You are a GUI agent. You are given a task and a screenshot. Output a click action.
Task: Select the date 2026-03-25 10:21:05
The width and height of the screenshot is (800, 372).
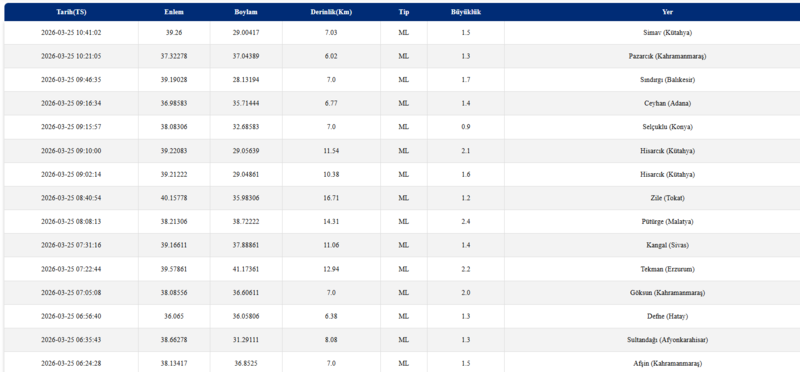pyautogui.click(x=71, y=56)
